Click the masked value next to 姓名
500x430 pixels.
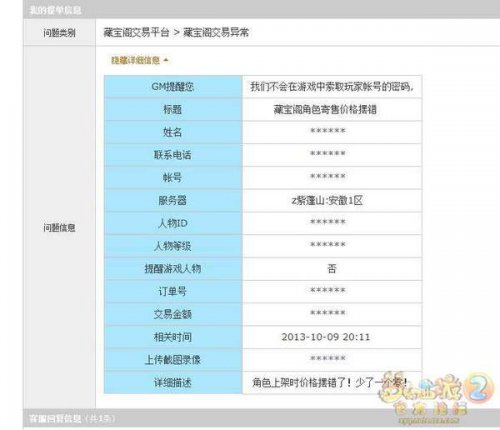328,131
